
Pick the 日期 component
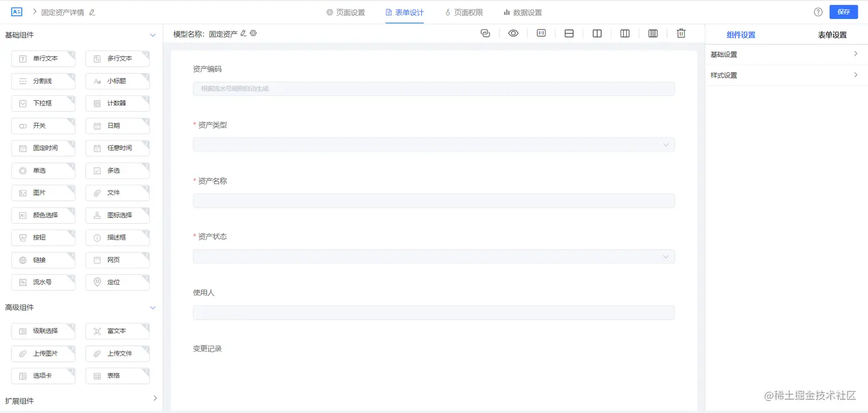[x=118, y=126]
